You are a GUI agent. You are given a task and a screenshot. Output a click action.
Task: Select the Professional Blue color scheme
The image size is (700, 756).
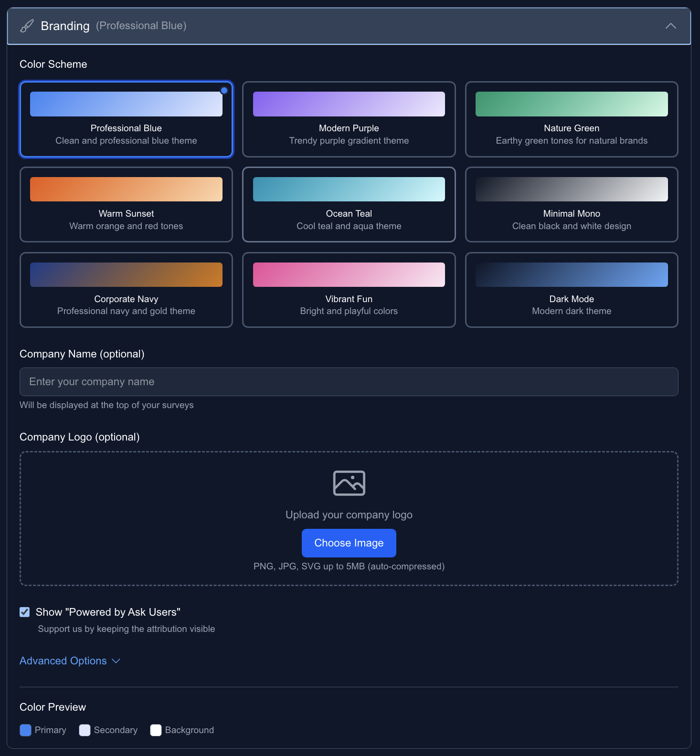point(126,119)
